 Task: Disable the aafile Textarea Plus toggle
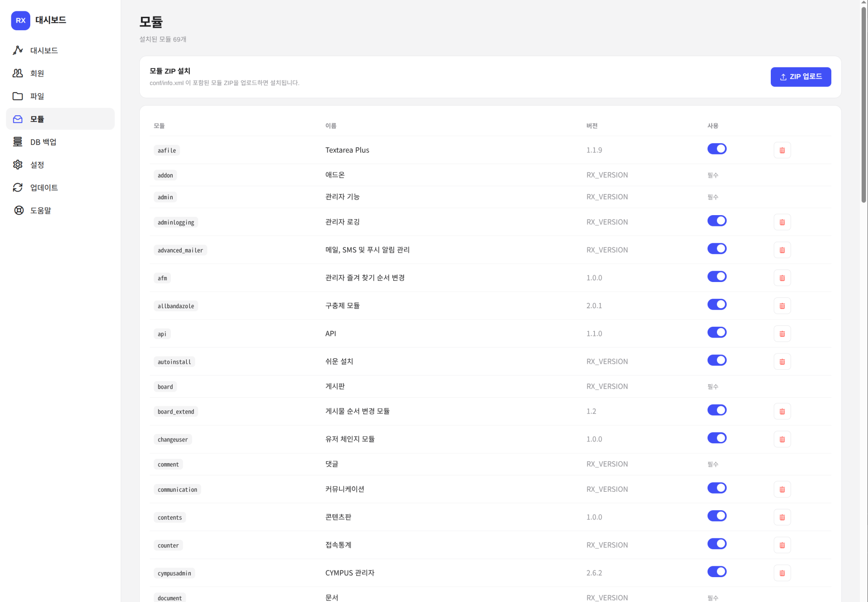(x=717, y=149)
